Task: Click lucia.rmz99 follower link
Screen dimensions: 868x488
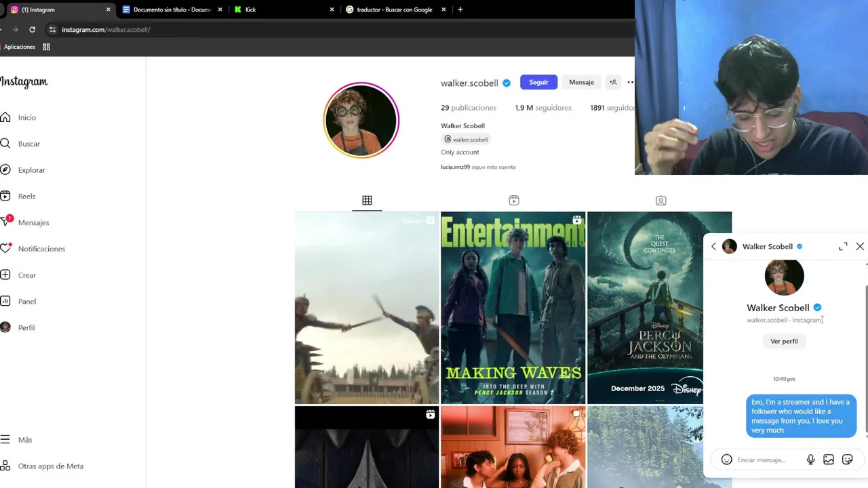Action: pyautogui.click(x=455, y=167)
